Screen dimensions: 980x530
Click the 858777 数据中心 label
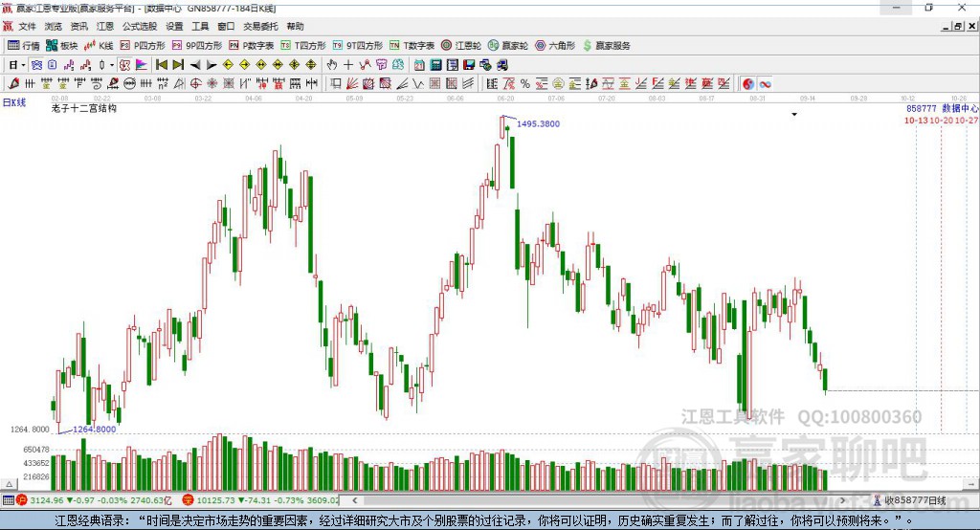(x=942, y=109)
